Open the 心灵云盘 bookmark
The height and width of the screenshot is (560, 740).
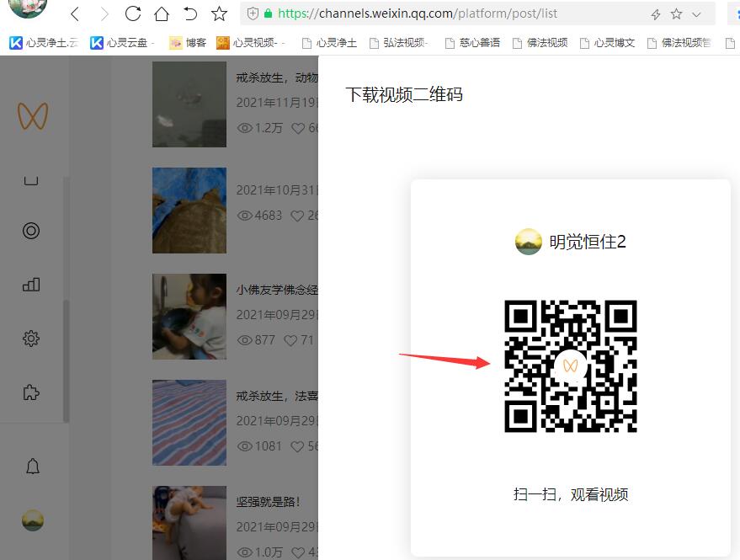(122, 43)
